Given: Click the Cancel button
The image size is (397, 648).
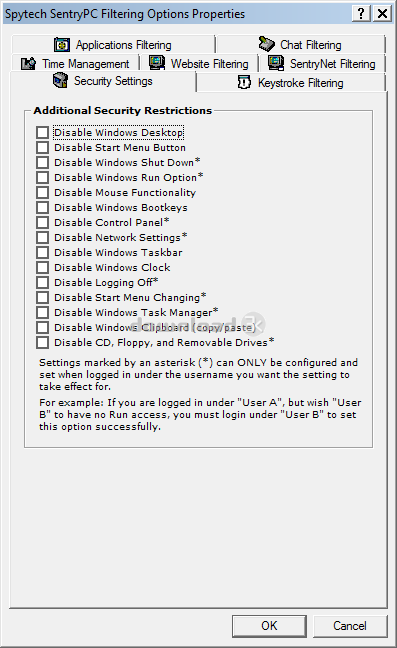Looking at the screenshot, I should coord(350,626).
